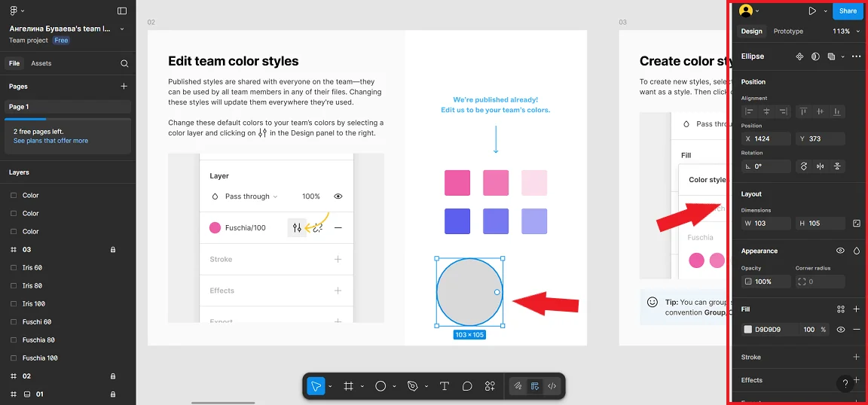Hide the D9D9D9 fill eye icon

[841, 329]
